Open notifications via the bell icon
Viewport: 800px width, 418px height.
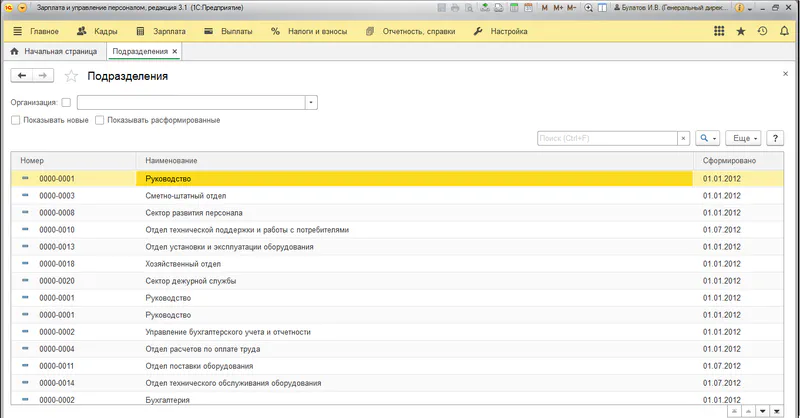[x=784, y=31]
